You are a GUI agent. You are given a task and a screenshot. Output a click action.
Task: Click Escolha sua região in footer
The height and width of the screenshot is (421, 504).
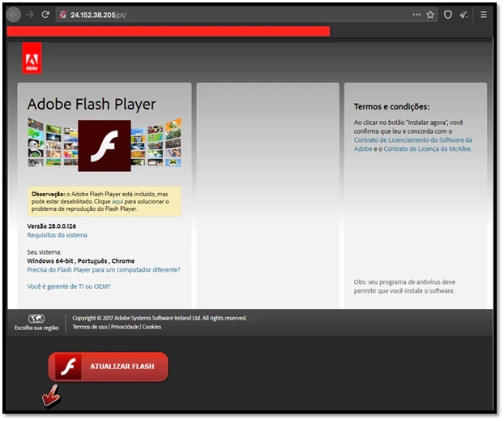coord(36,328)
